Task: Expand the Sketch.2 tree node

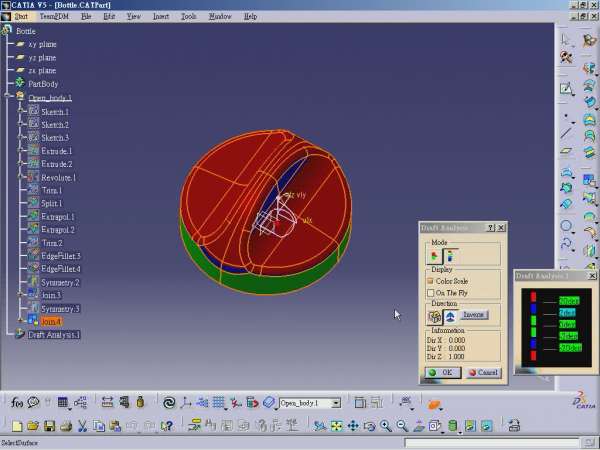Action: coord(21,124)
